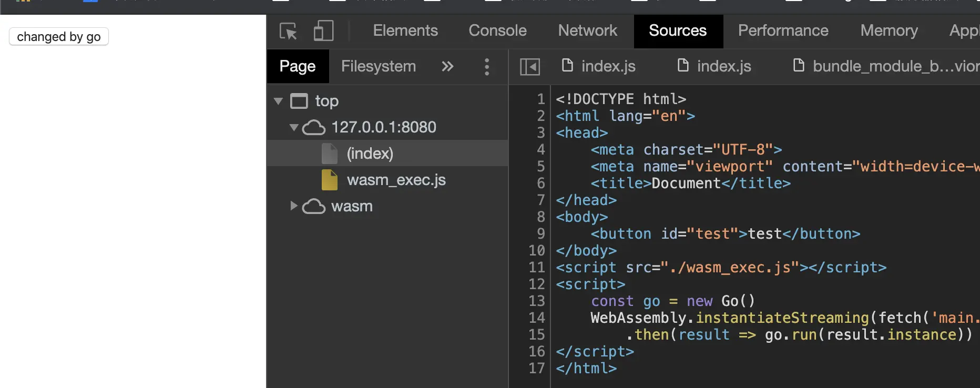The width and height of the screenshot is (980, 388).
Task: Open the bundle_module editor file tab
Action: (886, 66)
